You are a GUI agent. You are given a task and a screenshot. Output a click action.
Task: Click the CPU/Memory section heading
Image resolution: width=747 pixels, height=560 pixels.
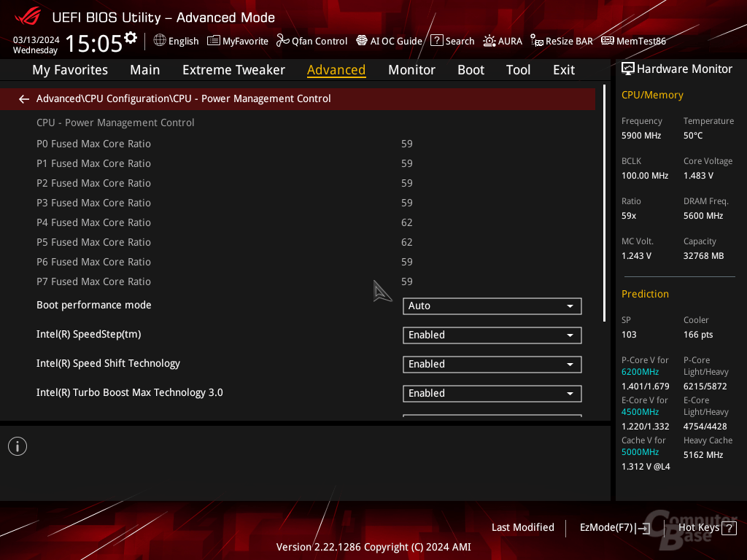pyautogui.click(x=652, y=96)
